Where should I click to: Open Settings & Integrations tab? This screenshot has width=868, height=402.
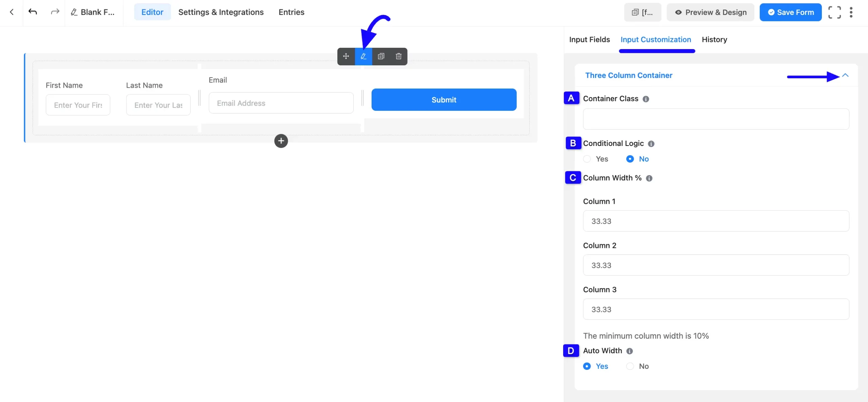tap(221, 12)
